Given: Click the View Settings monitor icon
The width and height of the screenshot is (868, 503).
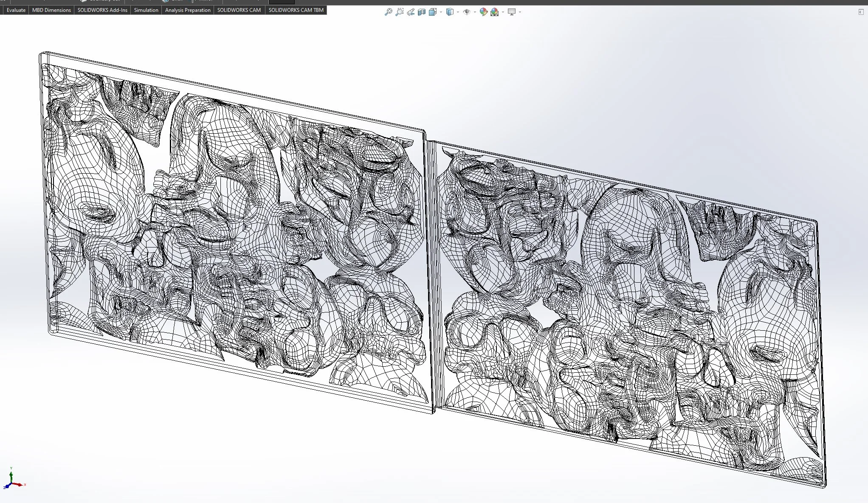Looking at the screenshot, I should pos(512,12).
